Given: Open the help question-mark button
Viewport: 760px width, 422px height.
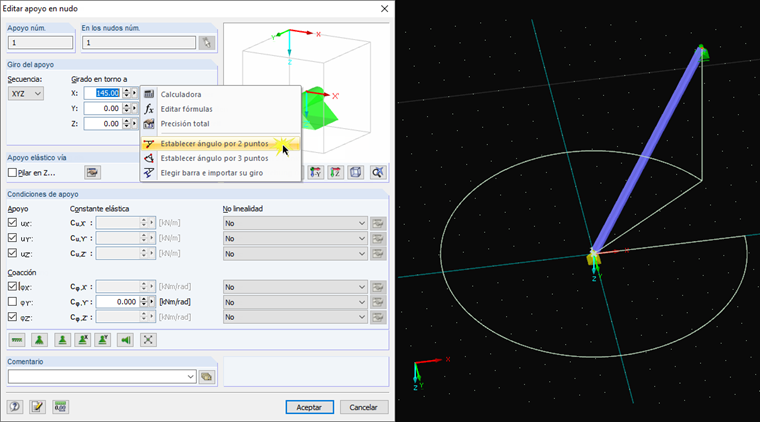Looking at the screenshot, I should tap(15, 406).
